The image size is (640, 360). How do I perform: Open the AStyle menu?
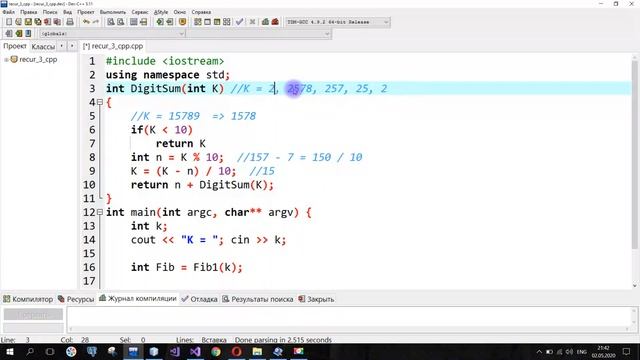coord(161,12)
